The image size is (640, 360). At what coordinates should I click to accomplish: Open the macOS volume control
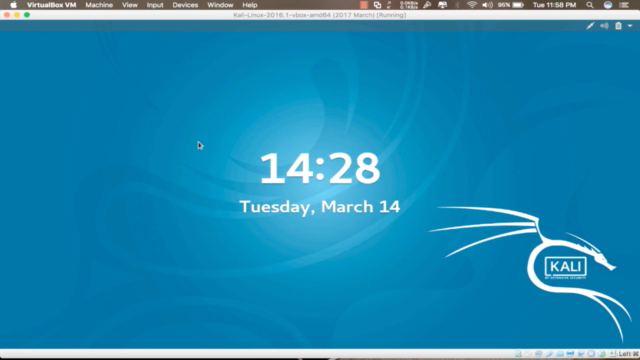tap(487, 5)
